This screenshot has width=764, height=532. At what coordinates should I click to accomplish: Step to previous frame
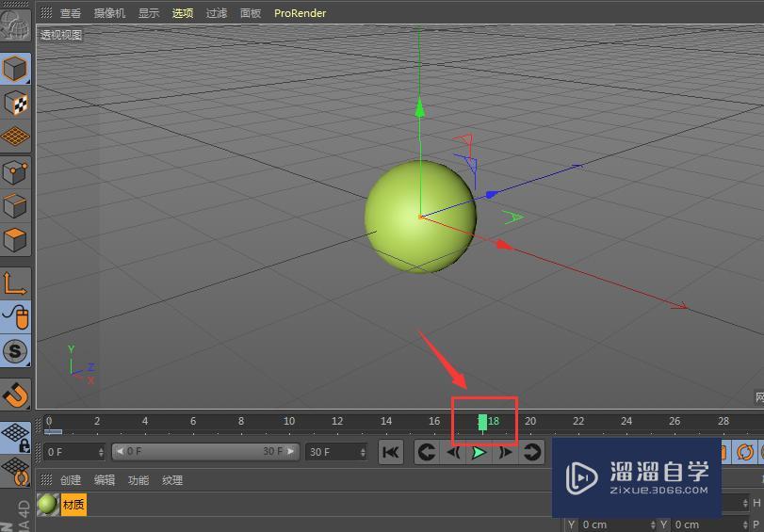[x=453, y=452]
